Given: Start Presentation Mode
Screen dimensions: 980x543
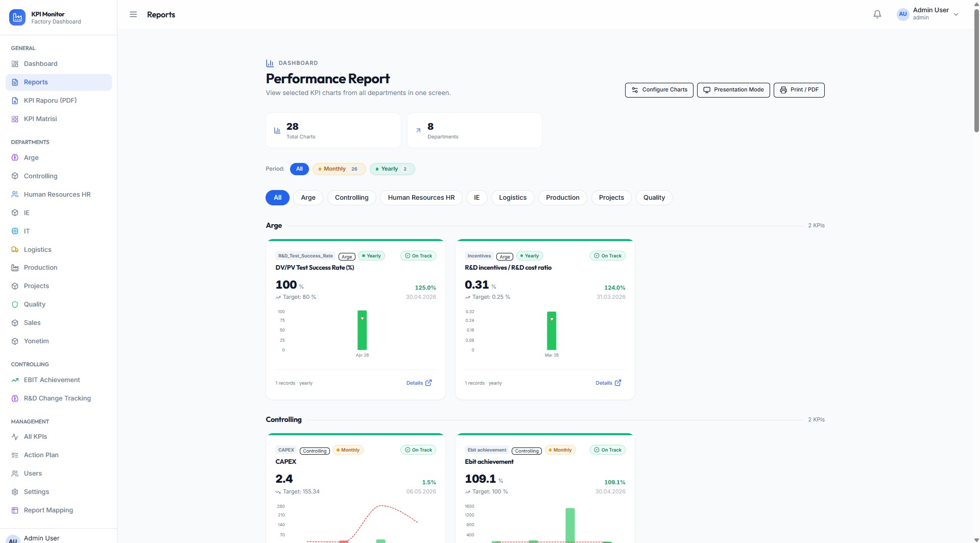Looking at the screenshot, I should (x=733, y=90).
